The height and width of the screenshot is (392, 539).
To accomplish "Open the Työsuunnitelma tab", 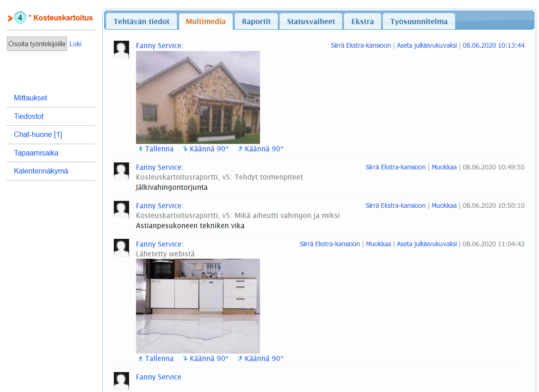I will click(x=418, y=22).
